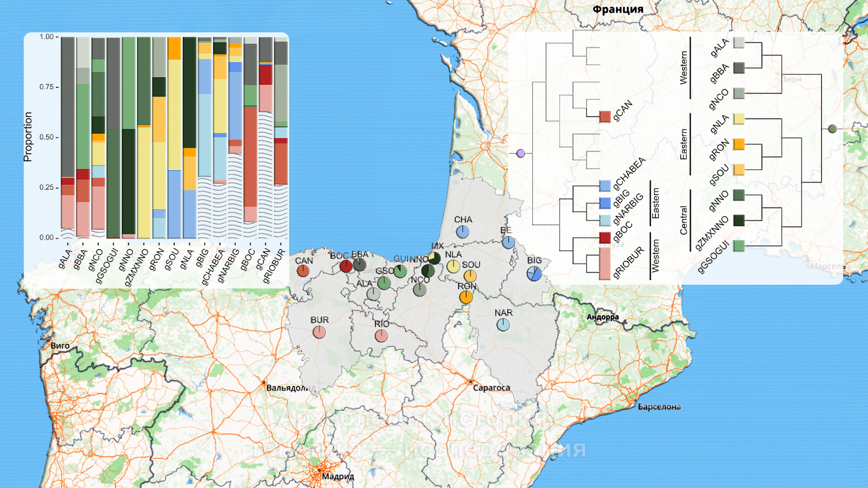The height and width of the screenshot is (488, 868).
Task: Select the NCO gray map marker
Action: click(420, 290)
